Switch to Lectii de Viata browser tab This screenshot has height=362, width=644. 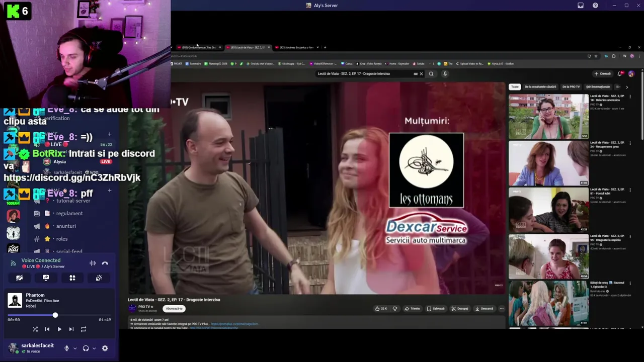(248, 47)
